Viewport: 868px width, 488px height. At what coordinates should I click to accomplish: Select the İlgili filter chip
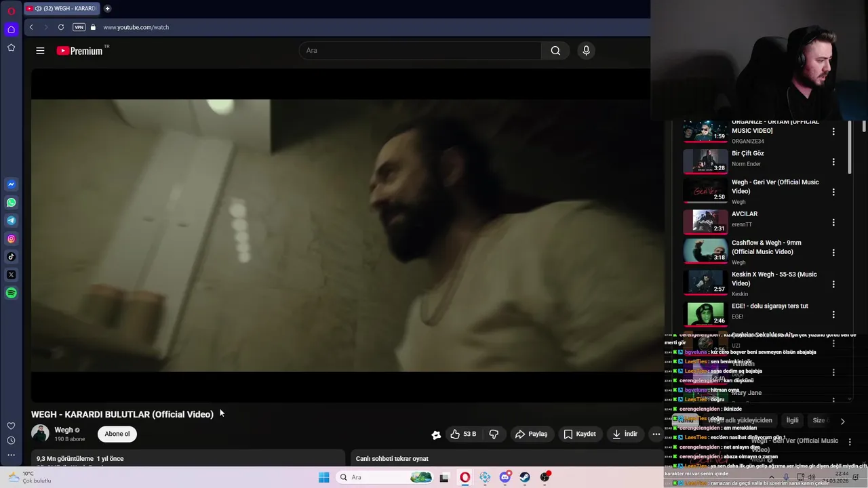[x=792, y=420]
